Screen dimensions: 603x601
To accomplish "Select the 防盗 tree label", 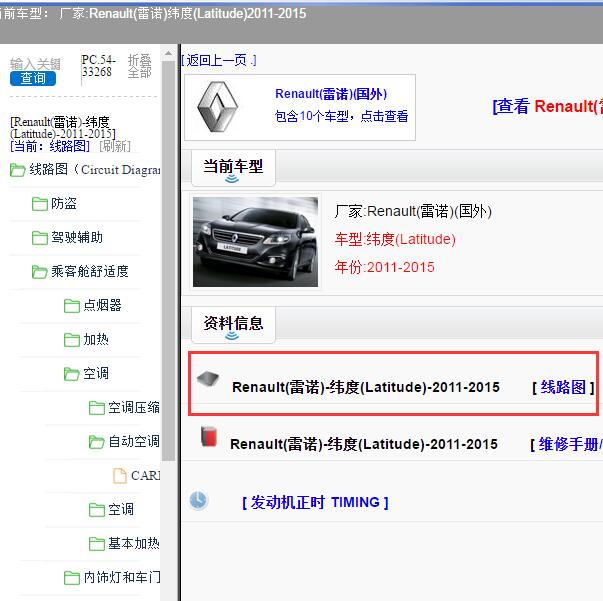I will (64, 203).
